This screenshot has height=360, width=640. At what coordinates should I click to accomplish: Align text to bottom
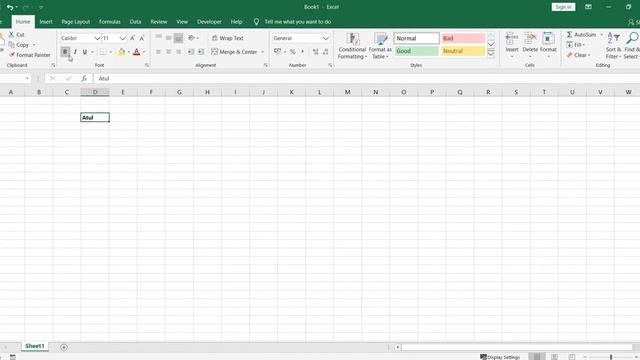pos(178,38)
